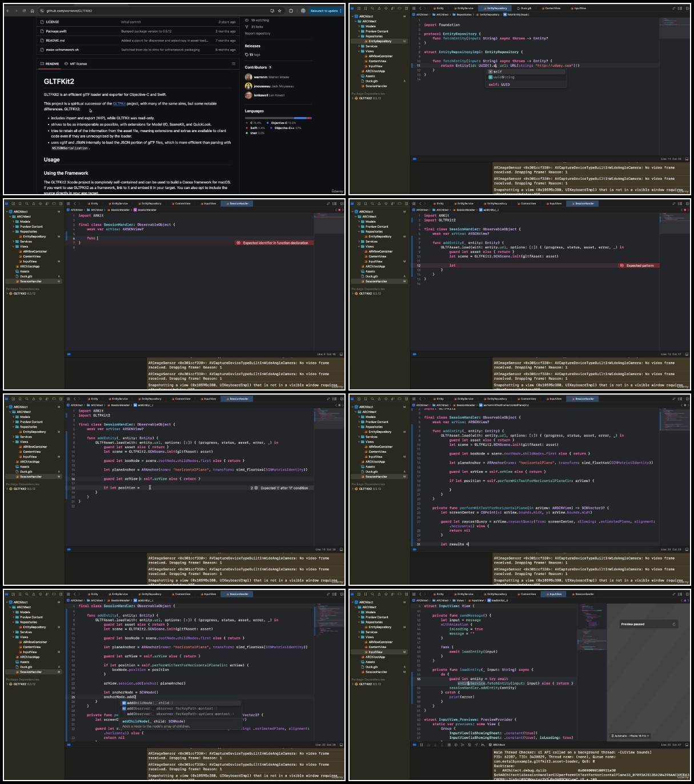694x784 pixels.
Task: Open the 31 forks link
Action: (x=255, y=26)
